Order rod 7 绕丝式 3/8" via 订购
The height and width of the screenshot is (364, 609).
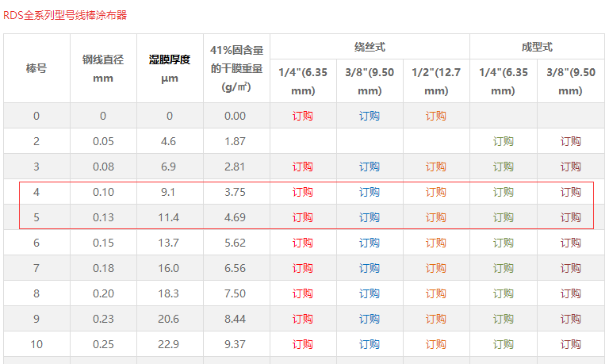click(x=370, y=268)
